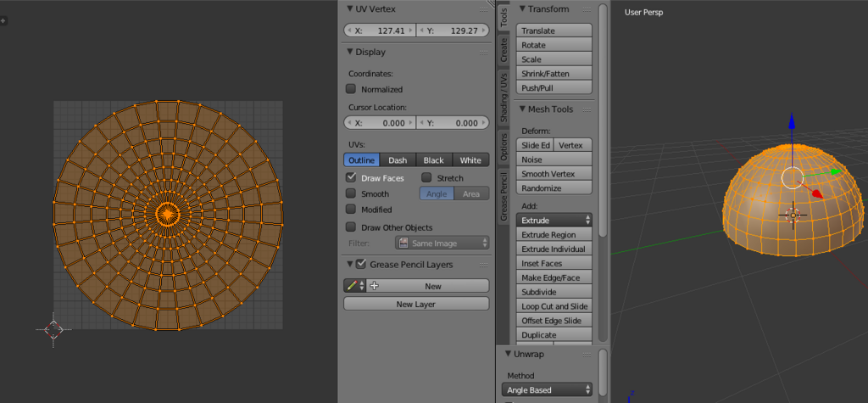Click the Smooth Vertex button
Viewport: 868px width, 403px height.
click(554, 174)
